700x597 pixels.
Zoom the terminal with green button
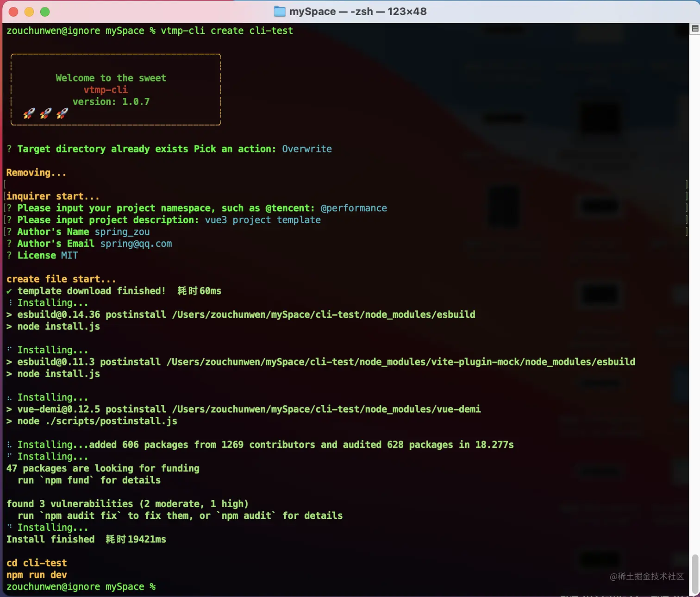coord(45,12)
